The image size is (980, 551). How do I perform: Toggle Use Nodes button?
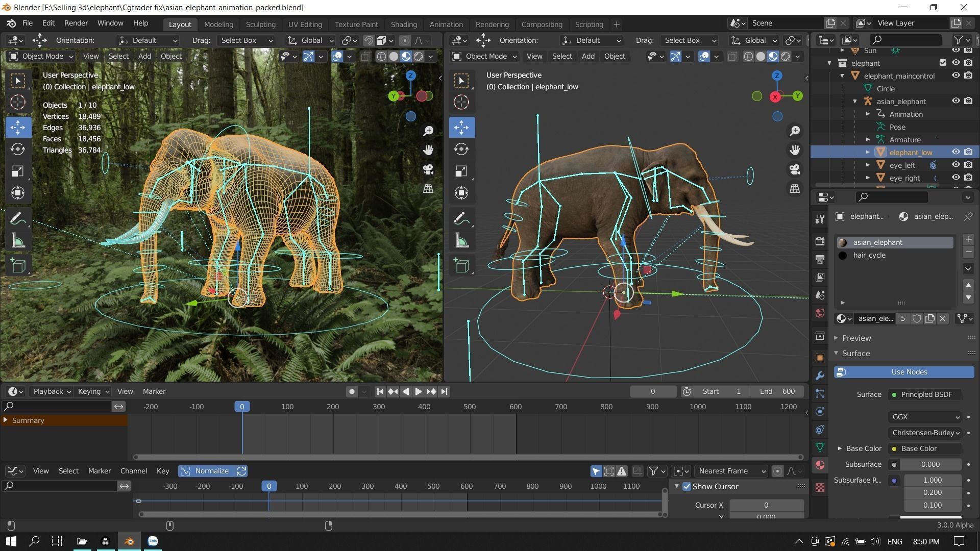[904, 372]
